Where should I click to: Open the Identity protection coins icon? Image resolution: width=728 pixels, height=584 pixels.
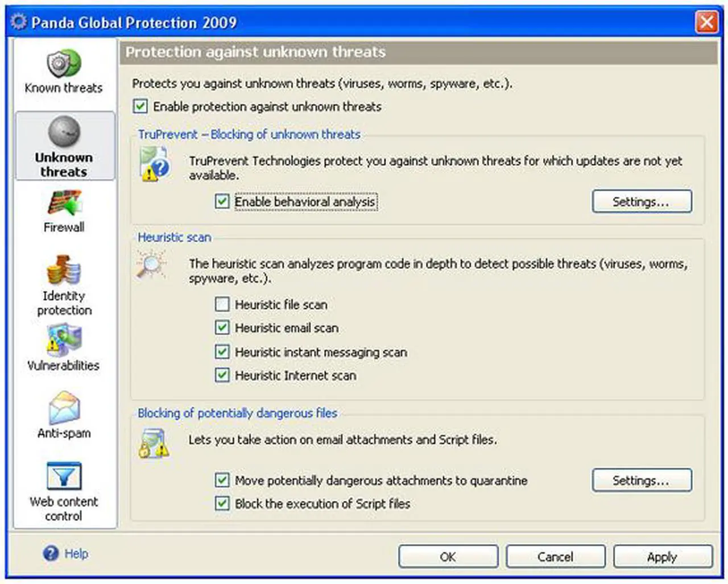(64, 270)
